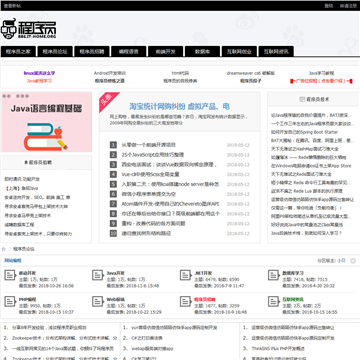Click the 申请注册 link in top bar
The width and height of the screenshot is (360, 360).
click(348, 6)
